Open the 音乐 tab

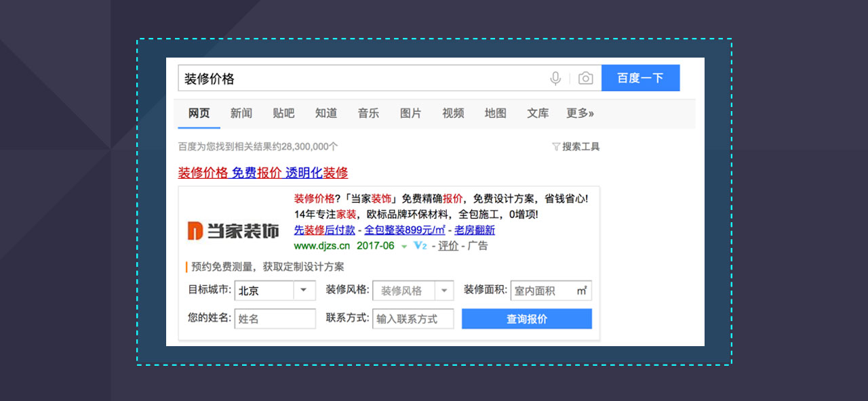368,113
